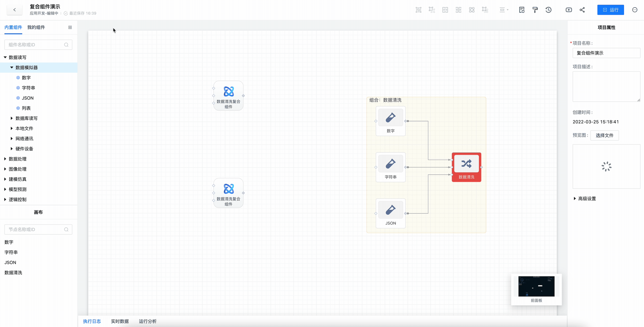Image resolution: width=644 pixels, height=327 pixels.
Task: Open the 实时数据 bottom tab
Action: tap(120, 321)
